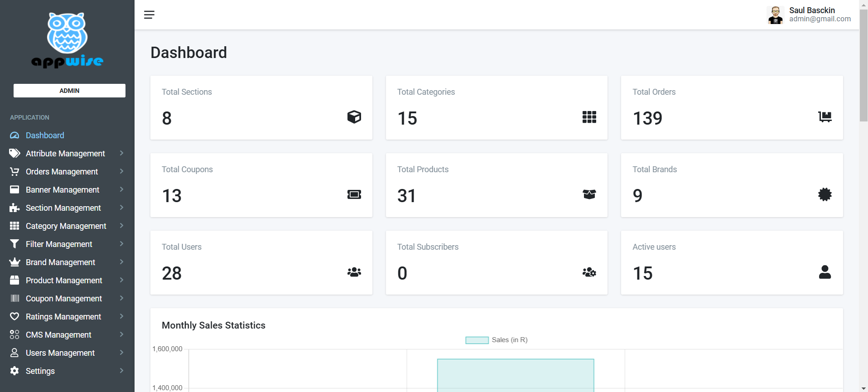Toggle the hamburger sidebar menu
The image size is (868, 392).
tap(149, 15)
